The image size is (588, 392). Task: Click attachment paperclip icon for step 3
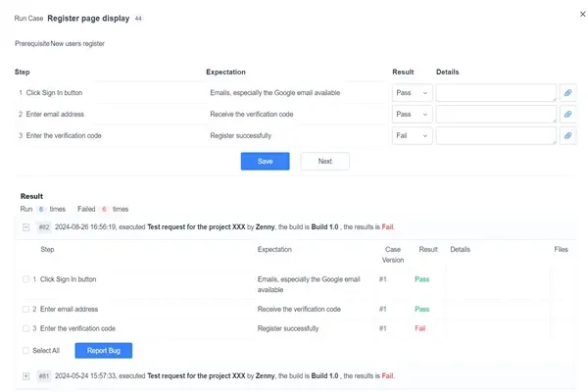tap(566, 136)
